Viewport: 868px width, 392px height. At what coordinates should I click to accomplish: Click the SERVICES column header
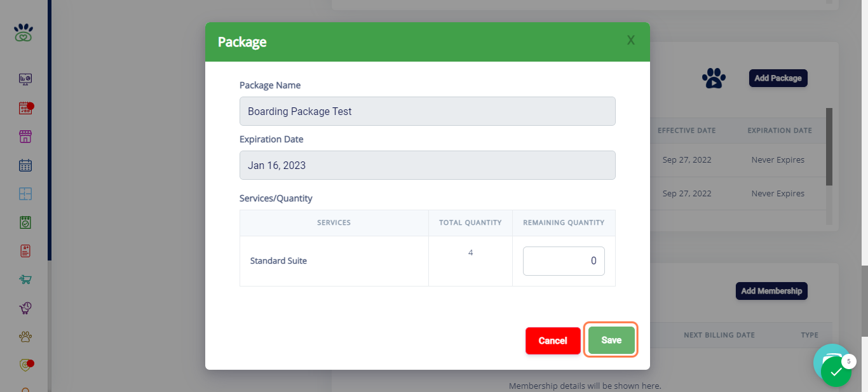pyautogui.click(x=334, y=223)
